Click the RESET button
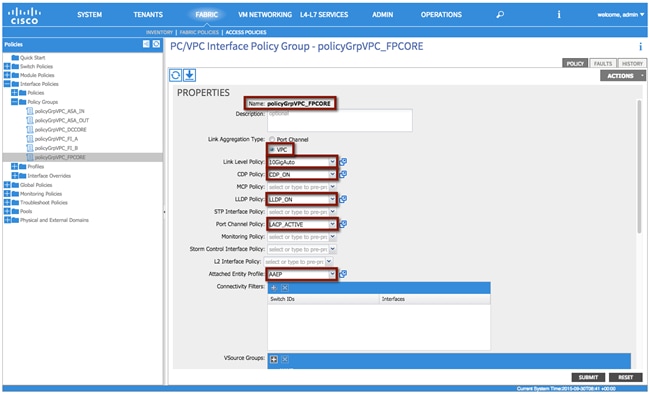650x394 pixels. point(626,377)
